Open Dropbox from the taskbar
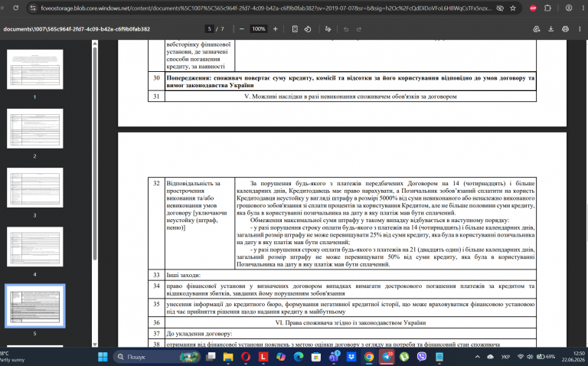The height and width of the screenshot is (366, 588). point(351,357)
